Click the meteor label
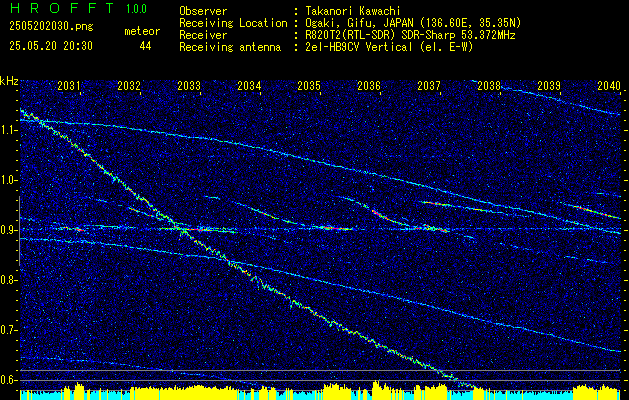Screen dimensions: 629x400 142,31
